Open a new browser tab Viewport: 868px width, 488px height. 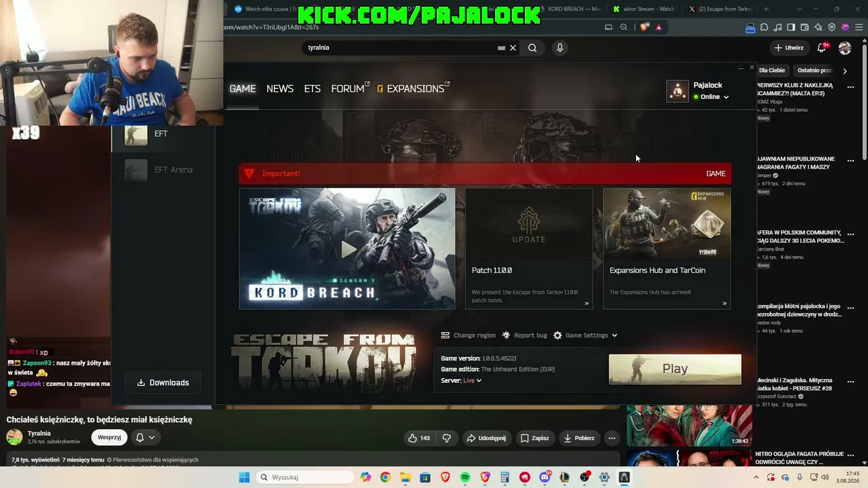[766, 9]
